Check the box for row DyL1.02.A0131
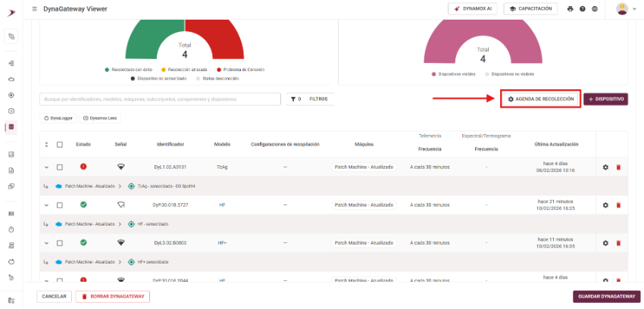This screenshot has width=644, height=309. (59, 167)
